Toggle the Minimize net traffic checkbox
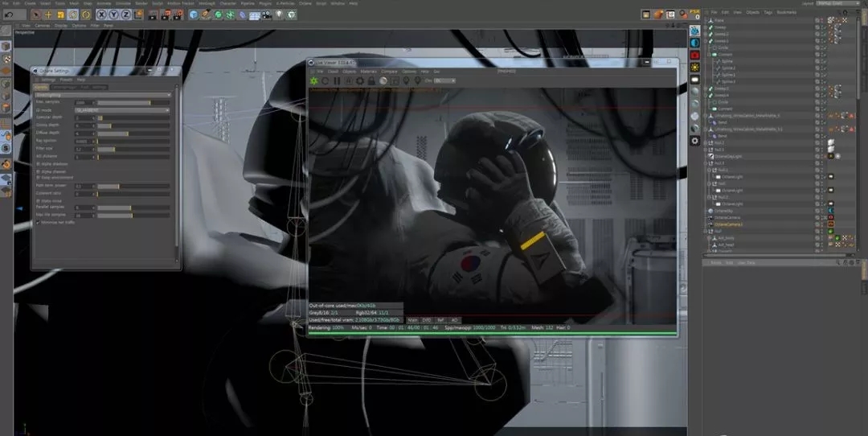The height and width of the screenshot is (436, 868). pyautogui.click(x=39, y=222)
